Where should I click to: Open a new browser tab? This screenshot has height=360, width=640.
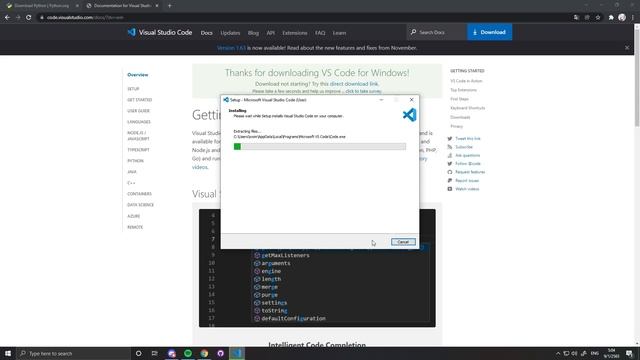(169, 6)
